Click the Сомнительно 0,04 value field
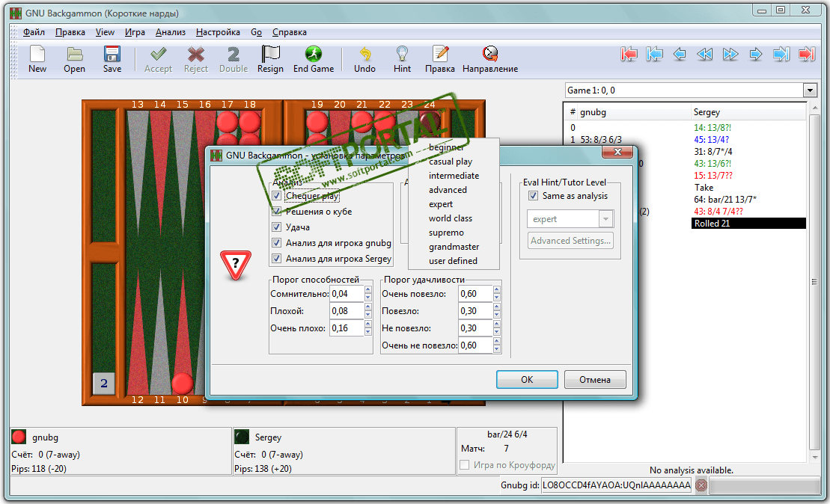Screen dimensions: 830x504 [x=347, y=294]
